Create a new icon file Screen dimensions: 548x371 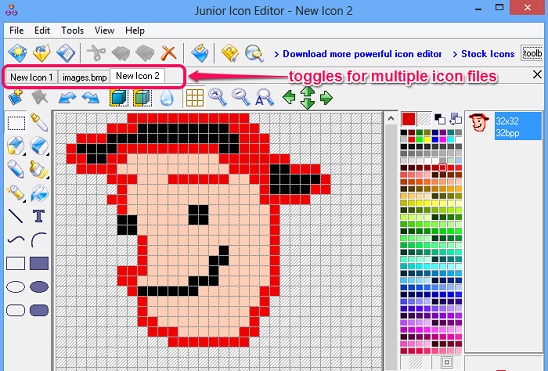tap(17, 53)
